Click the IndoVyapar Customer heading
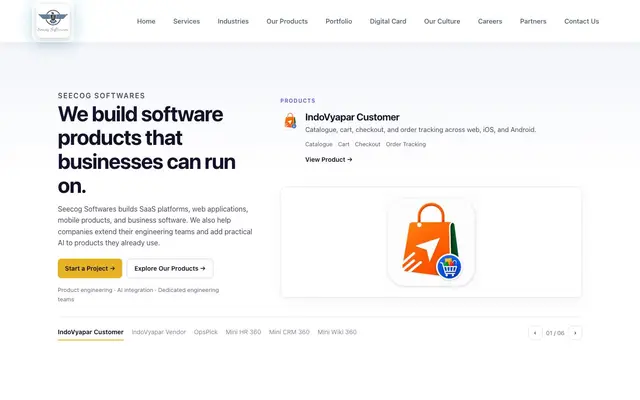This screenshot has width=640, height=400. (x=352, y=117)
